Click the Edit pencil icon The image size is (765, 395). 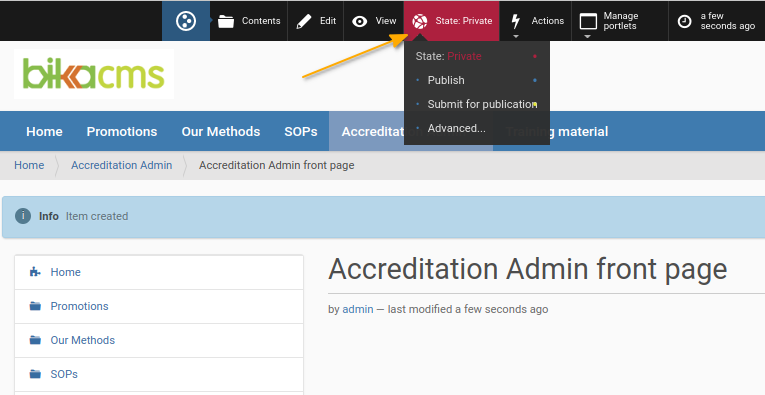point(303,21)
